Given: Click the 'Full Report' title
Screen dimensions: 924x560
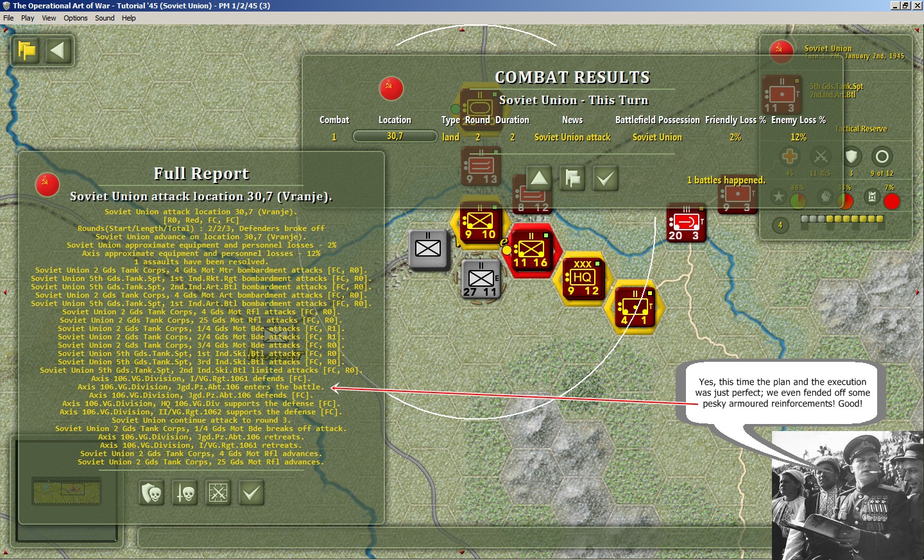Looking at the screenshot, I should point(201,174).
